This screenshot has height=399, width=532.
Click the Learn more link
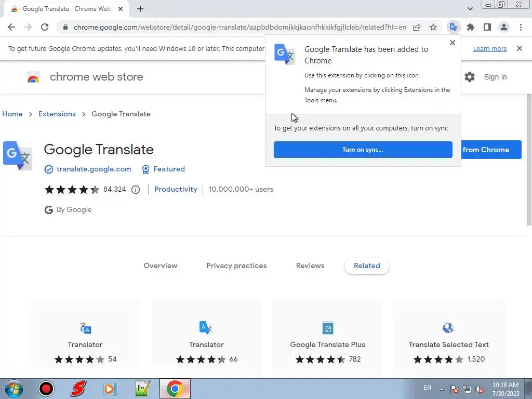[490, 48]
